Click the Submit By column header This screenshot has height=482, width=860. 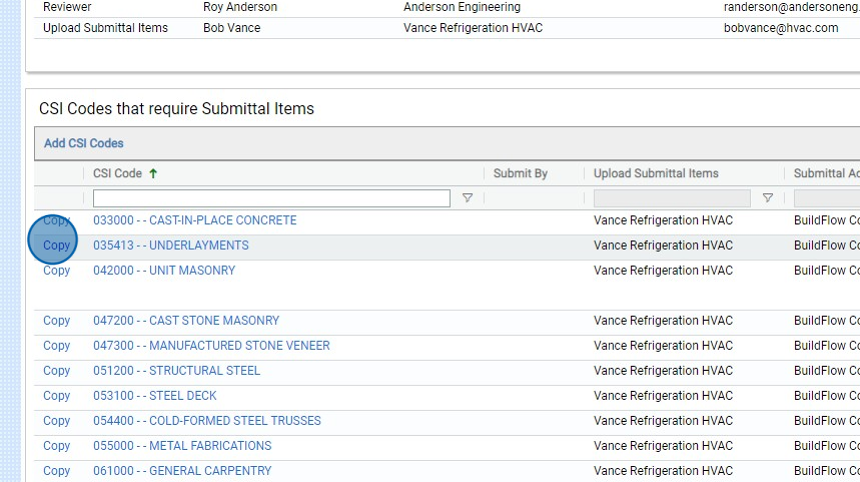pos(520,173)
